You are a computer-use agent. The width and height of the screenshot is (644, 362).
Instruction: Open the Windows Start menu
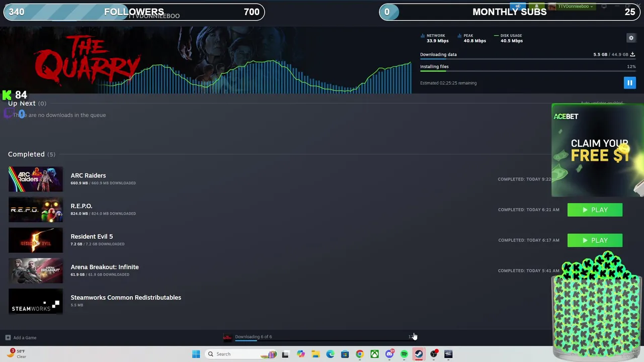click(196, 354)
